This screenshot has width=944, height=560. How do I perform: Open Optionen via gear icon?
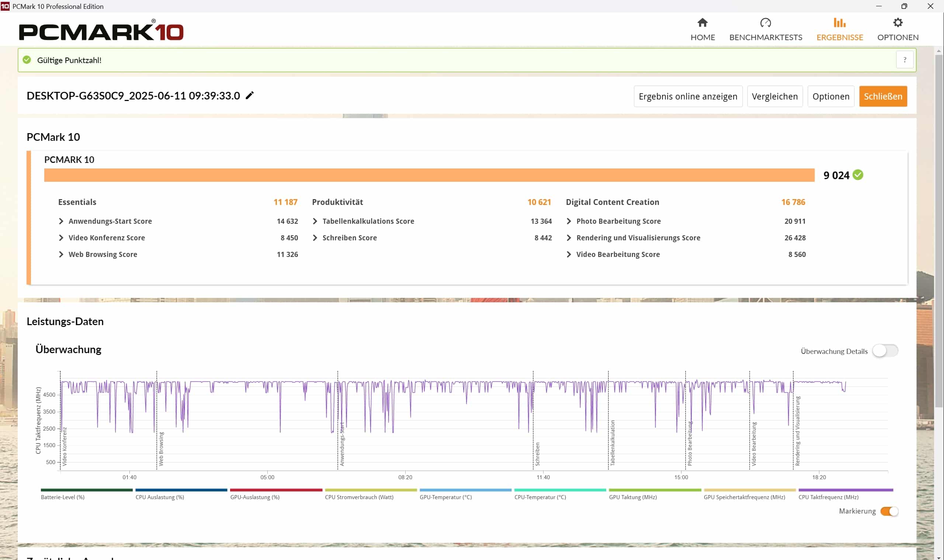898,22
